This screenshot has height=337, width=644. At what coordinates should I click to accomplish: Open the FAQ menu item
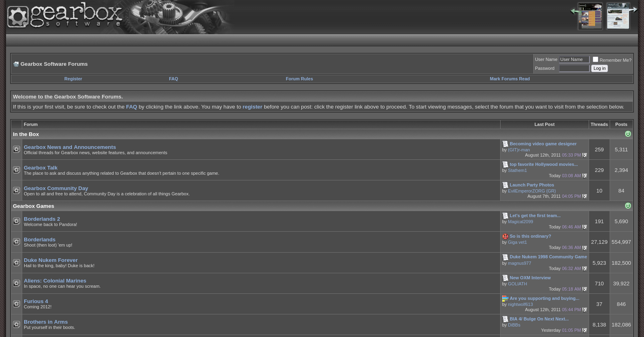tap(173, 79)
